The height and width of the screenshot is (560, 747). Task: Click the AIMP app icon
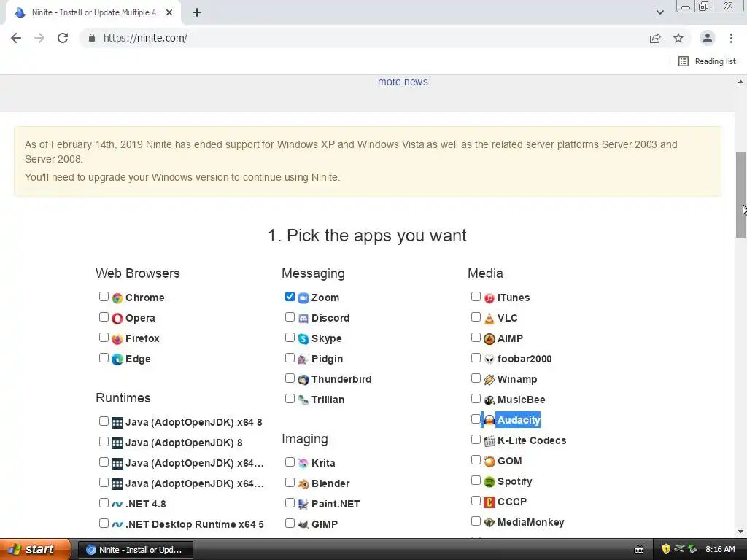(x=489, y=339)
